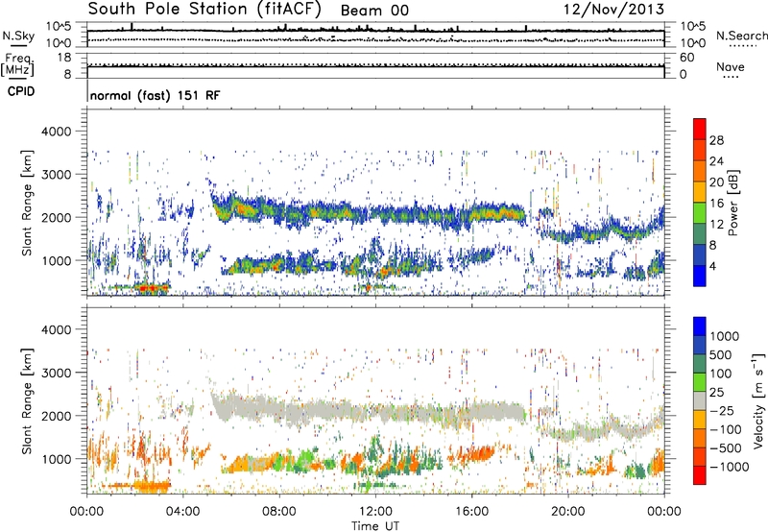Click the gray -25 to 25 Velocity colorbar segment
The width and height of the screenshot is (768, 532).
(x=700, y=400)
